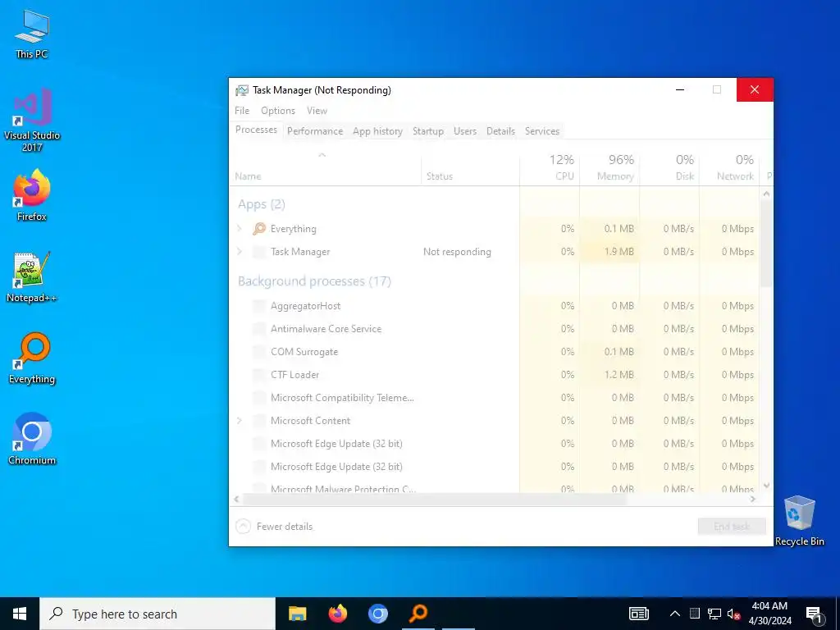
Task: Click horizontal scrollbar left arrow
Action: (236, 499)
